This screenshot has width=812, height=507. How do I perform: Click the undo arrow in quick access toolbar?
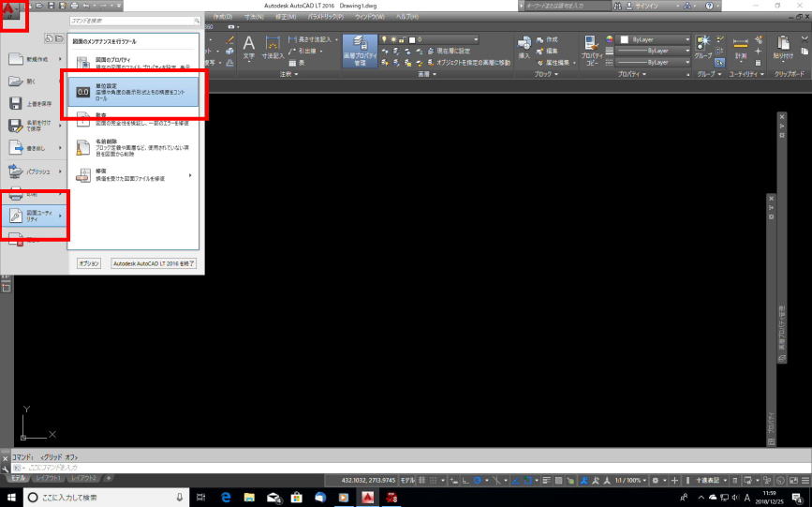coord(86,6)
